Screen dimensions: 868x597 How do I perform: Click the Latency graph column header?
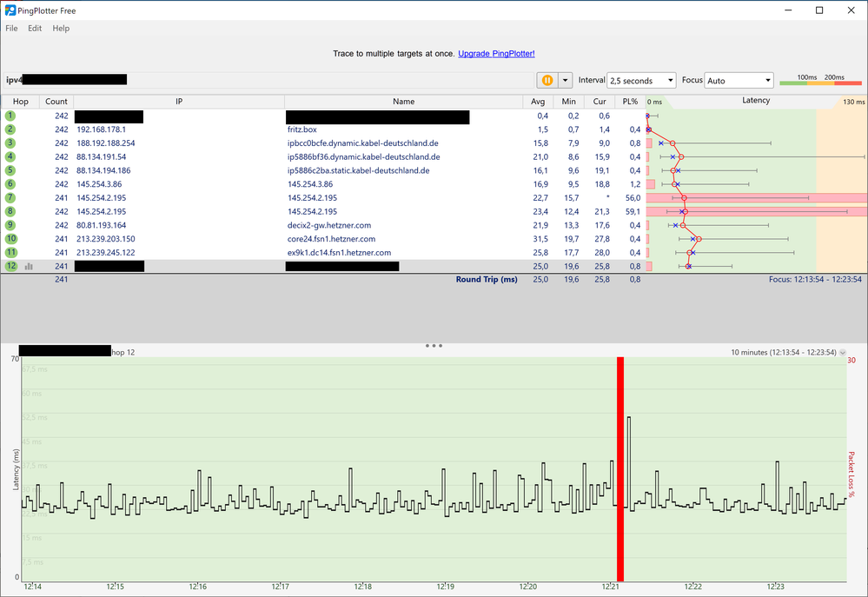(756, 101)
